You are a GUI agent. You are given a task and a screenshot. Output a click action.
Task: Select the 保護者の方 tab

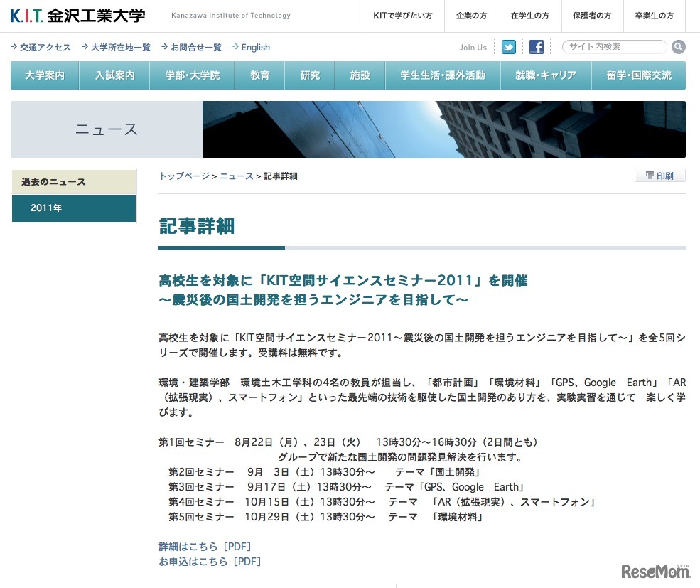(x=592, y=16)
